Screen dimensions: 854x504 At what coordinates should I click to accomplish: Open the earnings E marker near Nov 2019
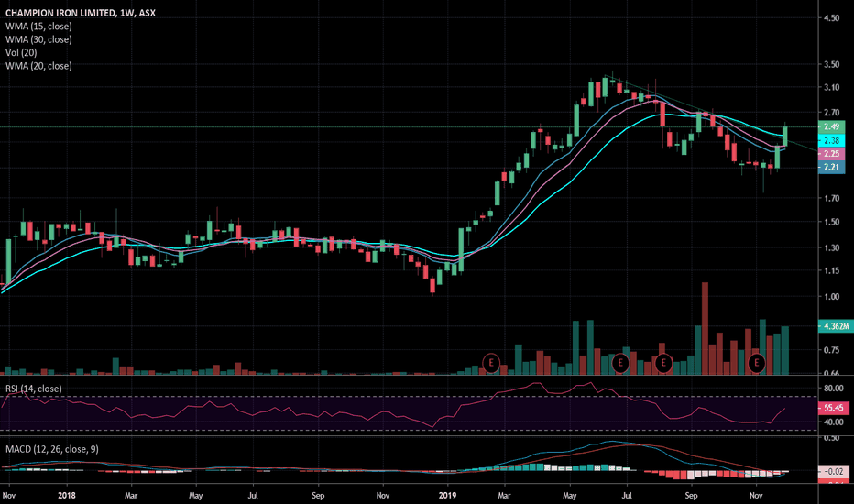coord(757,363)
